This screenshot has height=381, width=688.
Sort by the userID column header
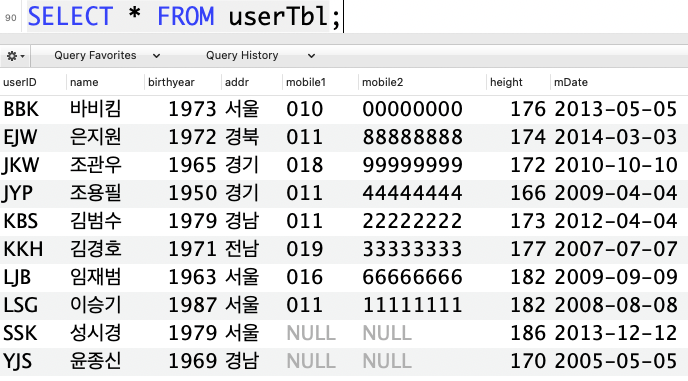(20, 82)
